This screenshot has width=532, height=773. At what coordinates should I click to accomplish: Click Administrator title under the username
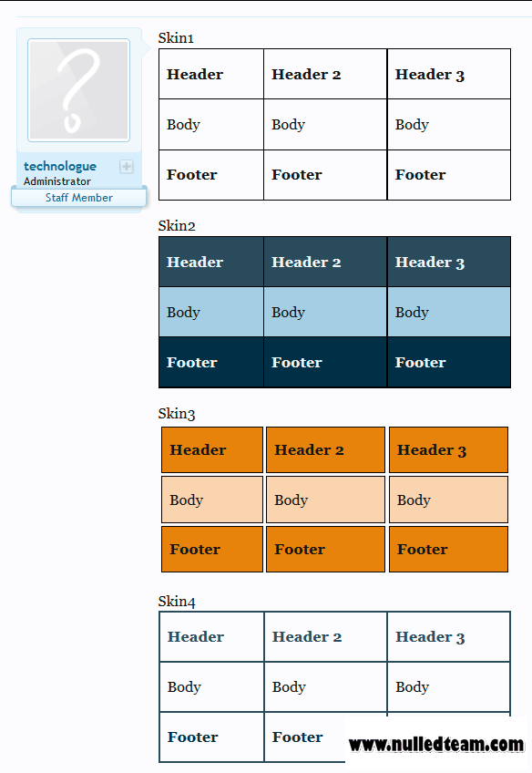tap(57, 181)
